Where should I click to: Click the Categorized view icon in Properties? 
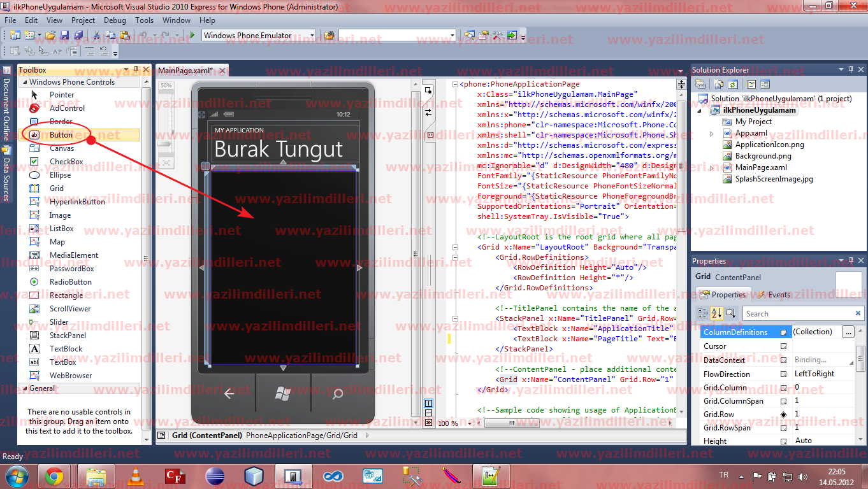[703, 313]
